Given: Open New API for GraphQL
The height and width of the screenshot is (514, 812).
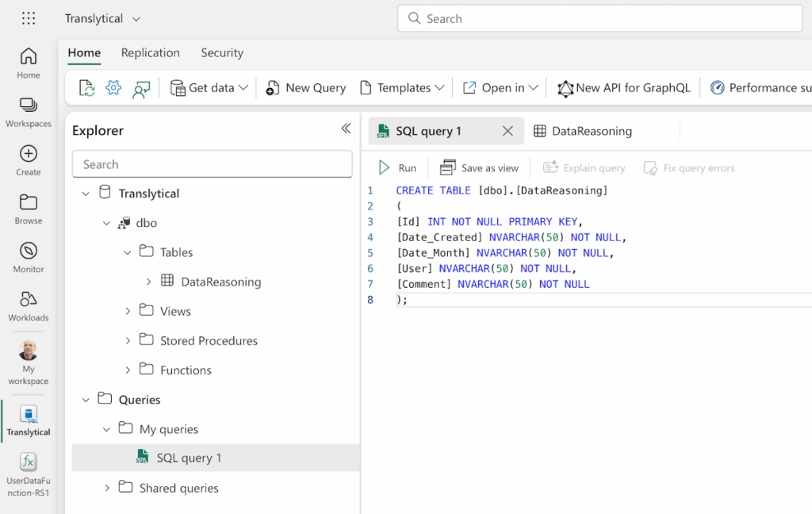Looking at the screenshot, I should [x=624, y=87].
